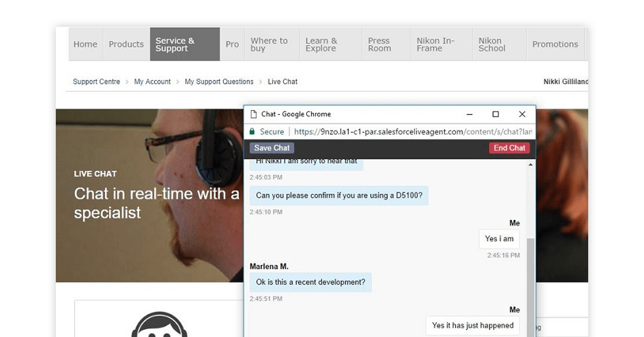Click the LIVE CHAT banner label
The height and width of the screenshot is (337, 644).
[95, 174]
